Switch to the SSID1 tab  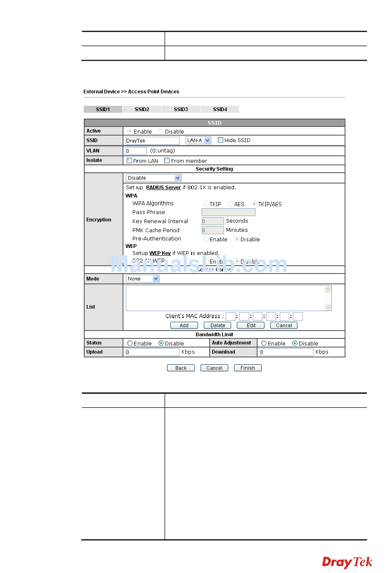[x=103, y=109]
